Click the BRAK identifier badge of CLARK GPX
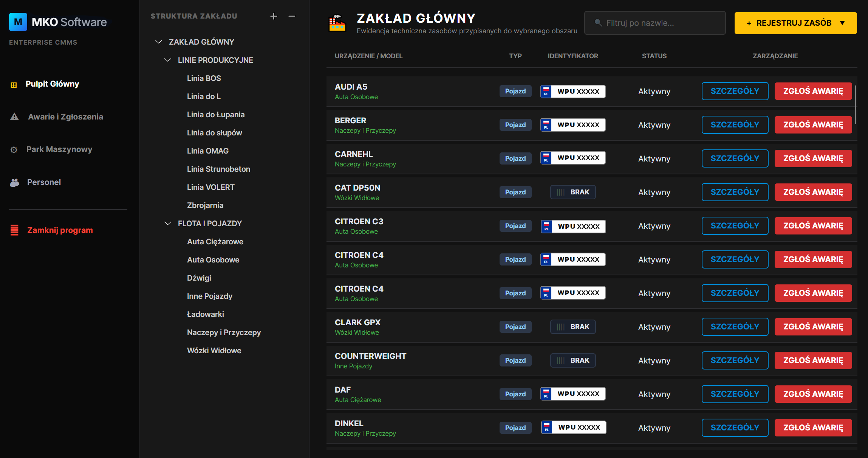The image size is (868, 458). 573,327
